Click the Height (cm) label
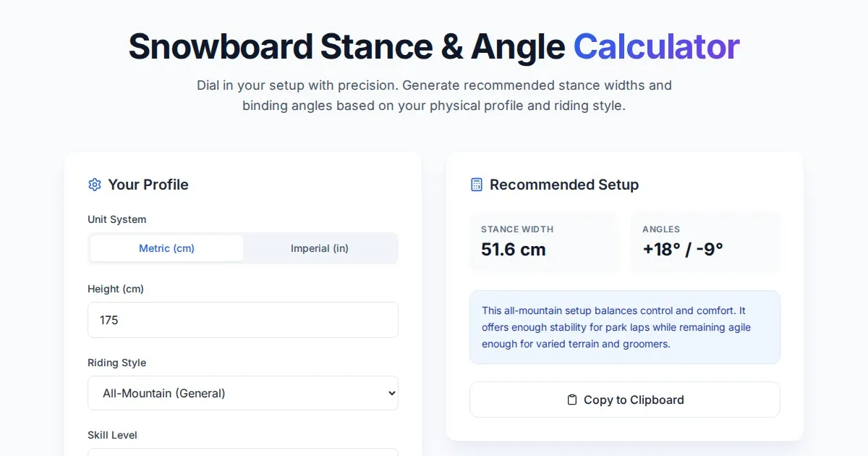Screen dimensions: 868x456 [x=116, y=289]
